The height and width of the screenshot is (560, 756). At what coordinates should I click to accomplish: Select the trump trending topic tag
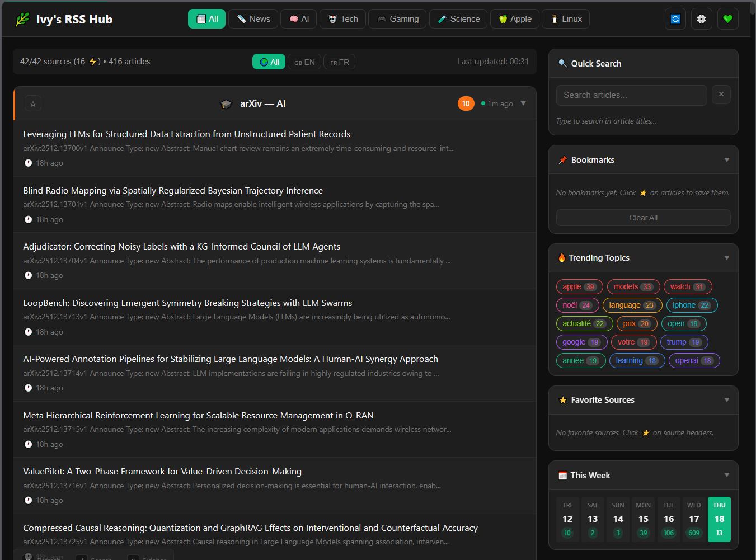point(684,342)
